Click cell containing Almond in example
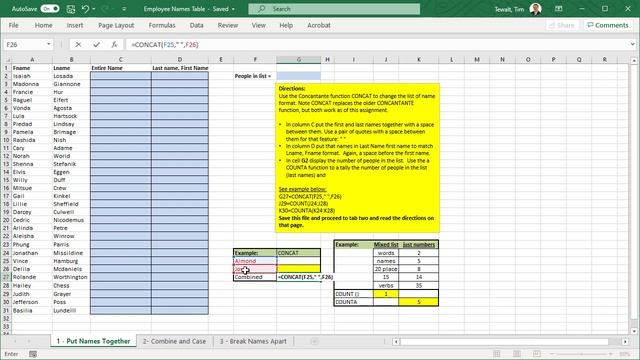 (x=255, y=261)
